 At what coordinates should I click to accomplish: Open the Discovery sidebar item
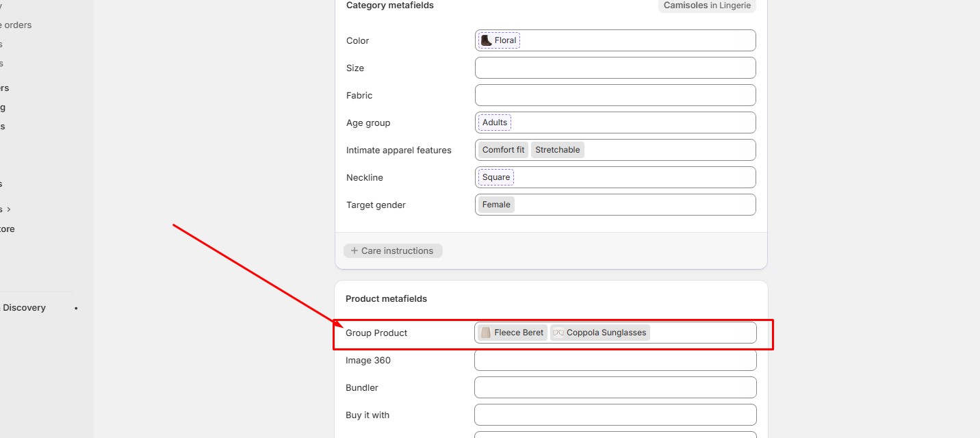pos(24,308)
